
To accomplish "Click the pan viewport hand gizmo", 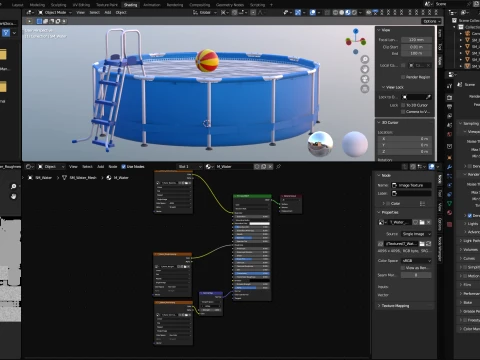I will pyautogui.click(x=365, y=69).
